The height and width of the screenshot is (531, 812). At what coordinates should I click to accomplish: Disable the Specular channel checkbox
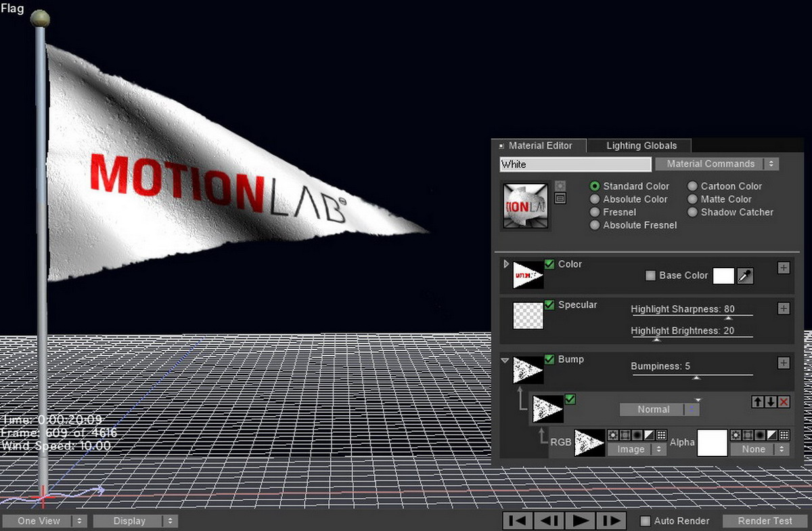549,305
